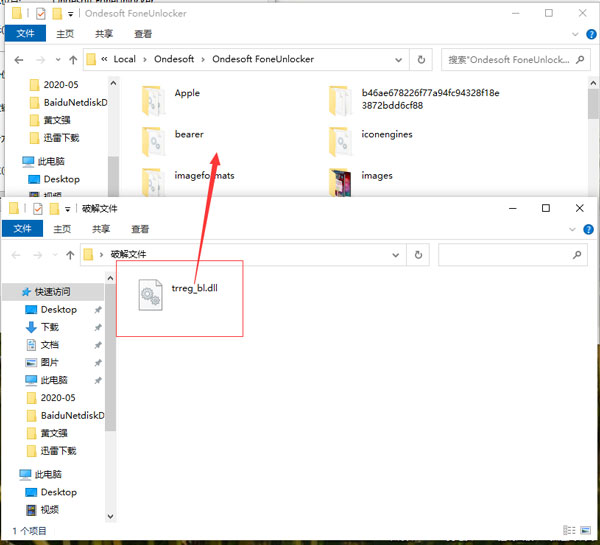600x545 pixels.
Task: Open 2020-05 folder in Ondesoft window sidebar
Action: (x=61, y=85)
